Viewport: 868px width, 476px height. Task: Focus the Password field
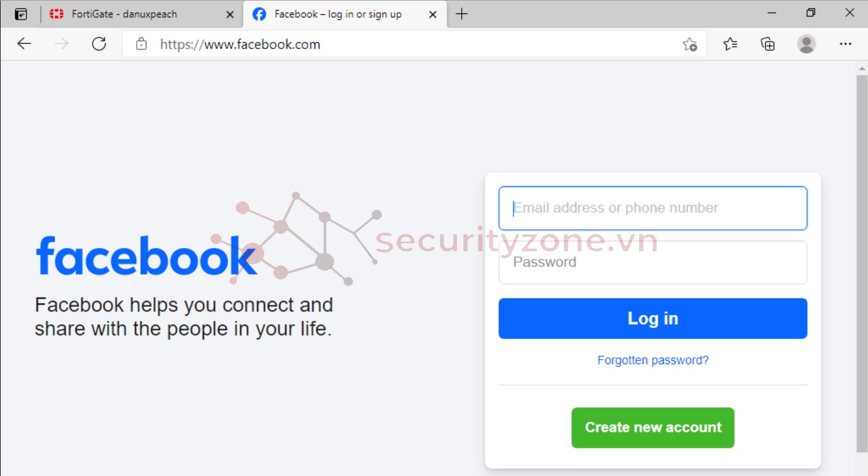[x=653, y=263]
